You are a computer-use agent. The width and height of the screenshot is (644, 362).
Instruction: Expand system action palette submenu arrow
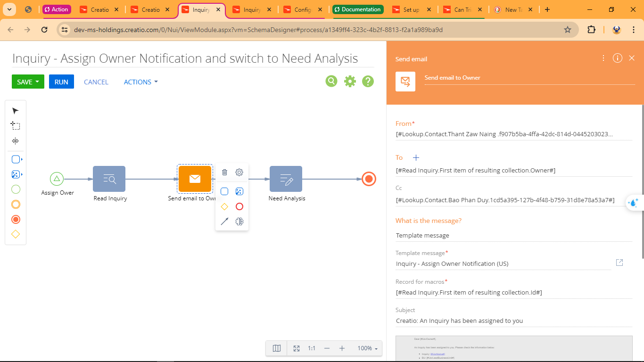pos(22,174)
